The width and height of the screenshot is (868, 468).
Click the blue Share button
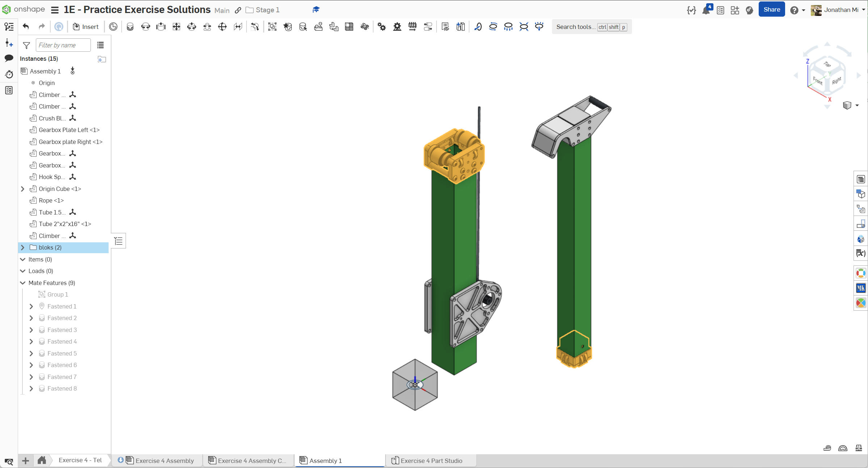pyautogui.click(x=771, y=10)
